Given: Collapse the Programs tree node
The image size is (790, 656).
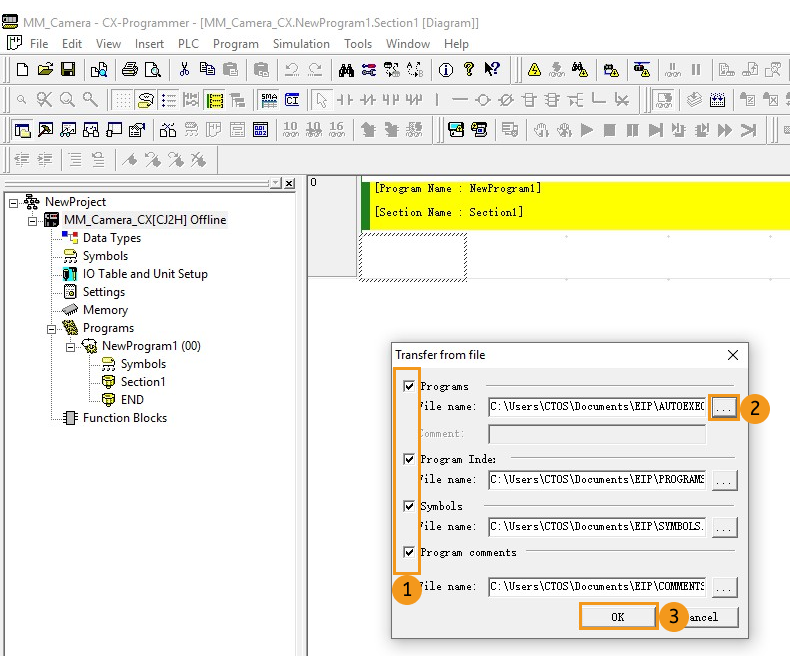Looking at the screenshot, I should click(52, 328).
